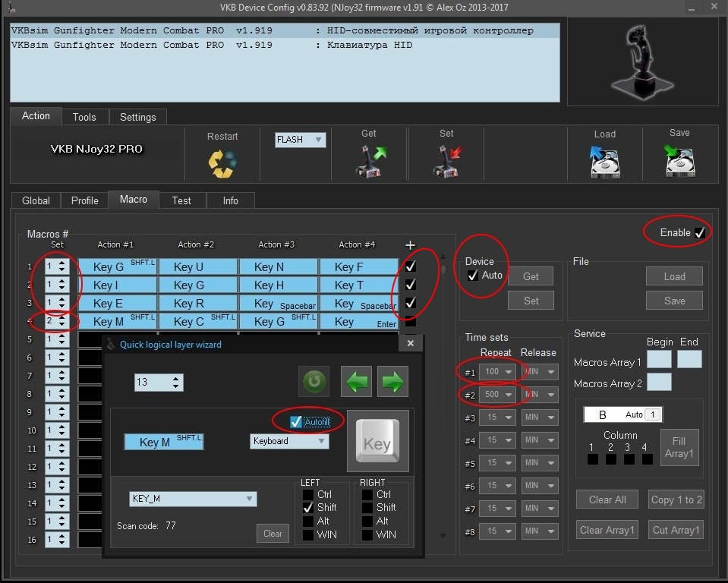The width and height of the screenshot is (728, 583).
Task: Uncheck the Device Auto checkbox
Action: tap(473, 276)
